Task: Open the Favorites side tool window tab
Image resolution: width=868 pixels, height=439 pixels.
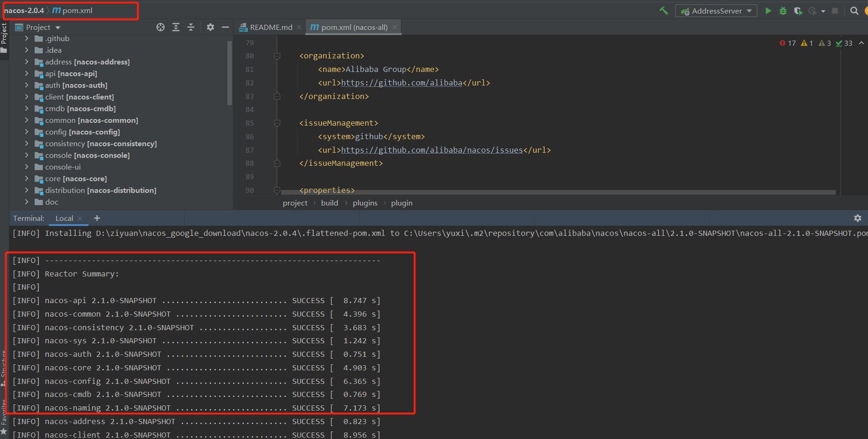Action: point(4,417)
